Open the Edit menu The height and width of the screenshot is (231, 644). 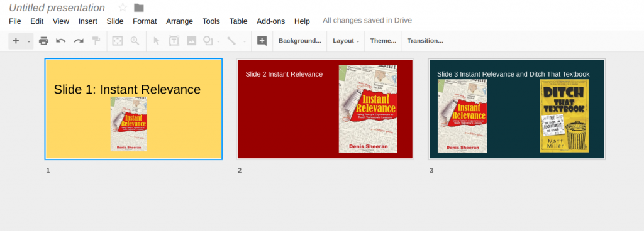37,21
